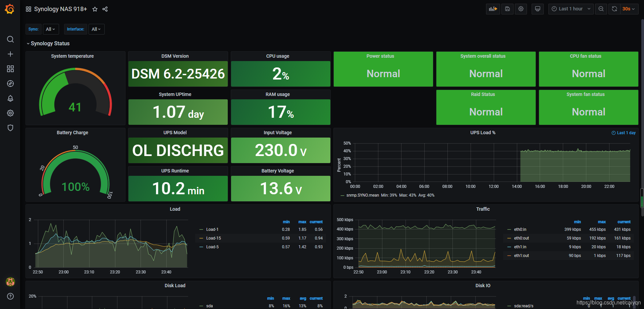Toggle Load-1 series in legend
644x309 pixels.
(212, 229)
